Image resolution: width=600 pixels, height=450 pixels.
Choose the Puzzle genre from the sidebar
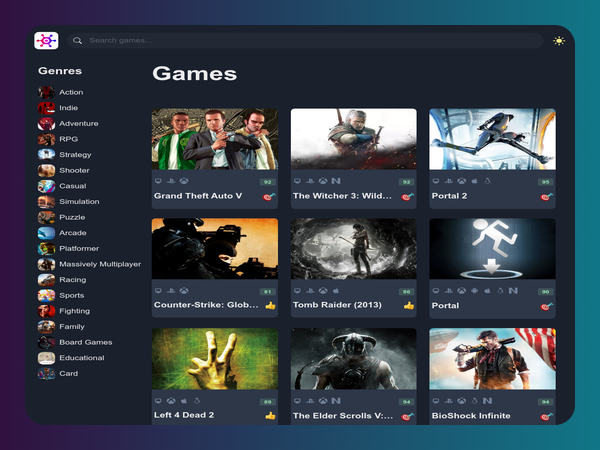(72, 217)
